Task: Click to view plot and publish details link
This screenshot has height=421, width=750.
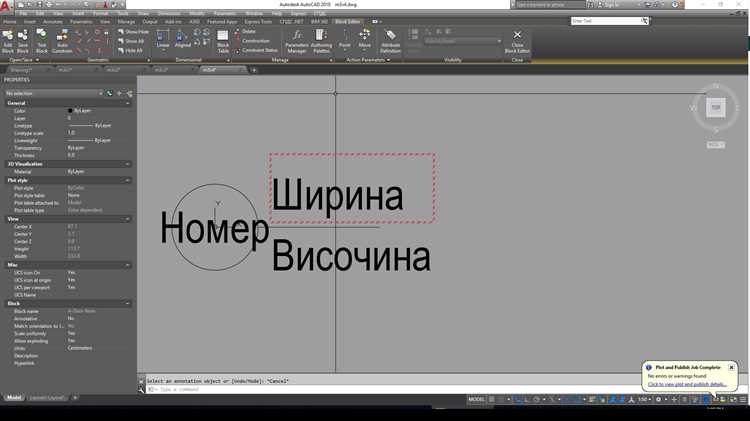Action: coord(687,384)
